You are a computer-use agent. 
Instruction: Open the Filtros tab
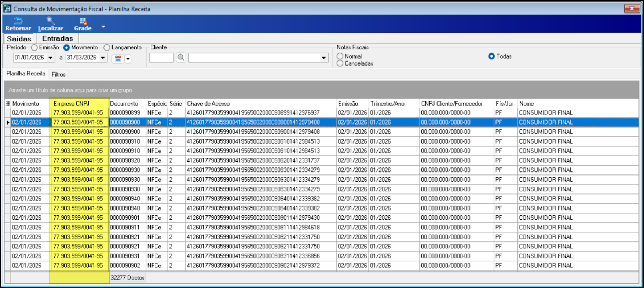[x=58, y=74]
